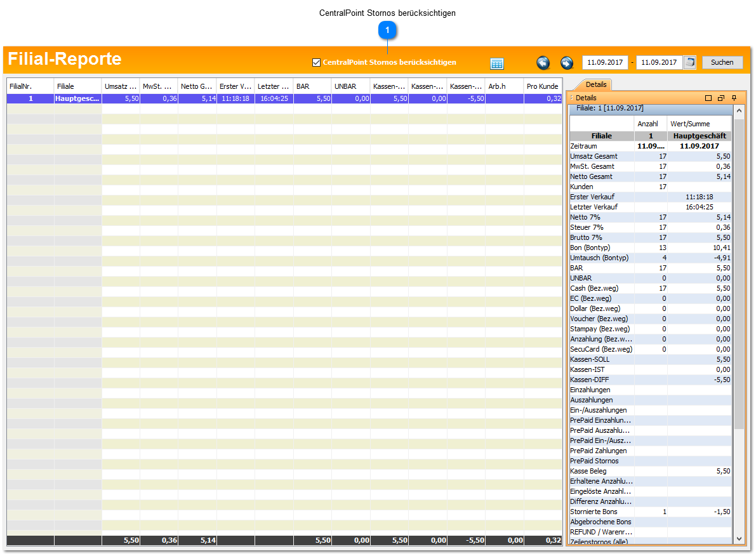
Task: Pin the Details panel
Action: point(734,98)
